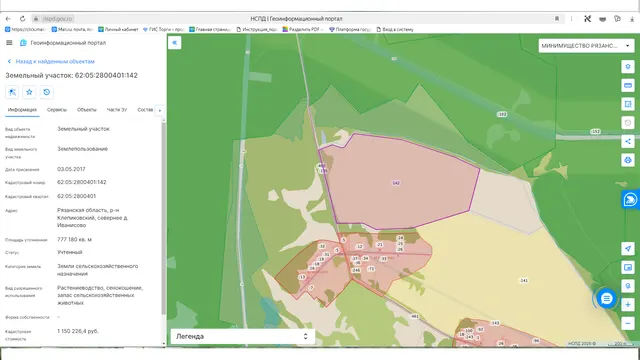Click parcel label 143 on the map

(495, 323)
